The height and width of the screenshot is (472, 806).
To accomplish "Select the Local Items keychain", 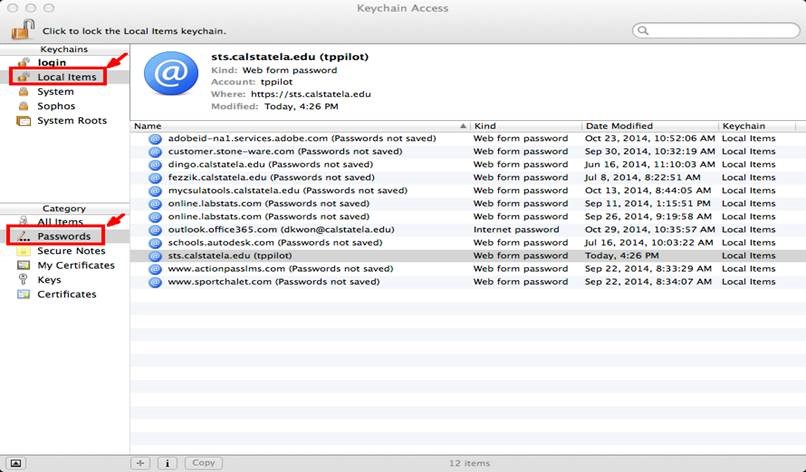I will coord(67,77).
